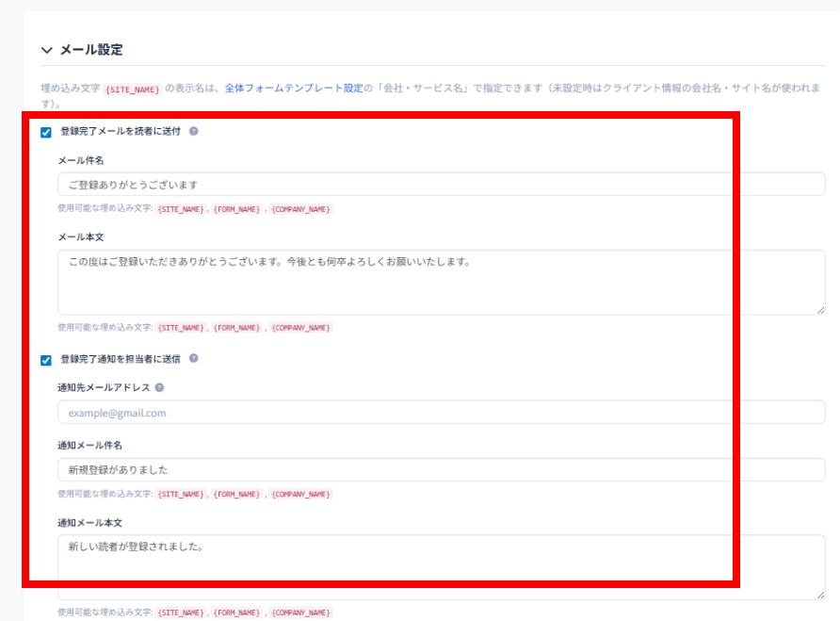Click {SITE_NAME} tag in the top description
The image size is (840, 621).
click(133, 90)
